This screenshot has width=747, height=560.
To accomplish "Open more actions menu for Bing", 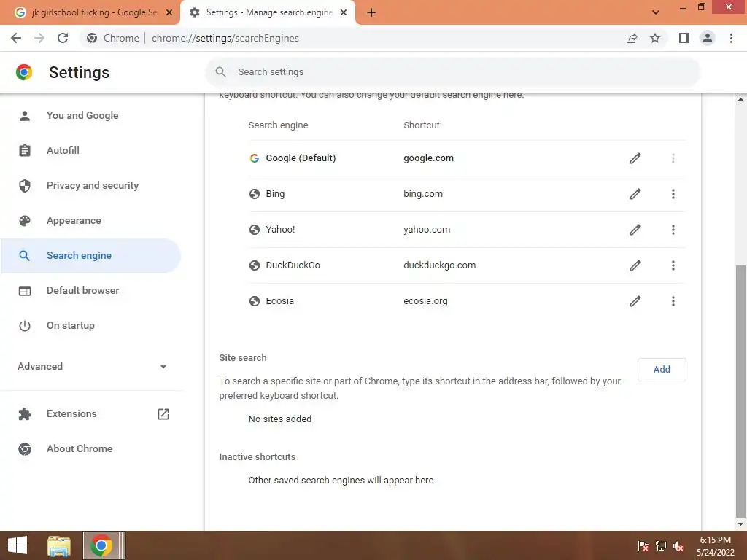I will tap(673, 194).
